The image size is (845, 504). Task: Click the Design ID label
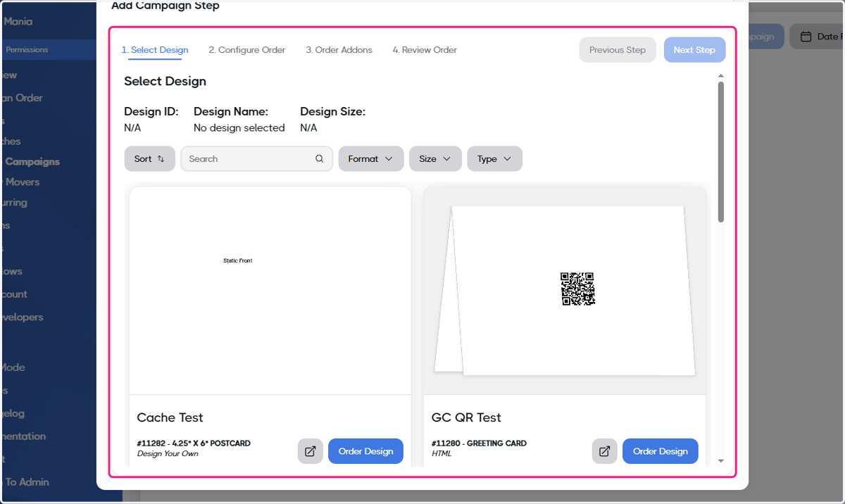(151, 111)
